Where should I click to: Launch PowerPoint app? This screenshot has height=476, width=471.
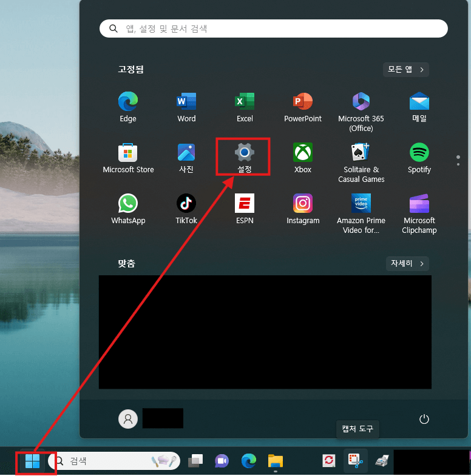pos(303,107)
